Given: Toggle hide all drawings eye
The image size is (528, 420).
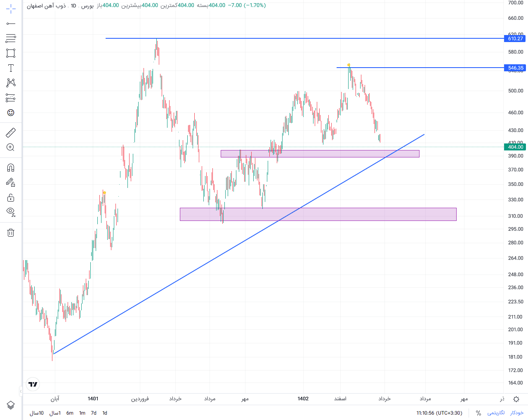Looking at the screenshot, I should click(x=11, y=212).
